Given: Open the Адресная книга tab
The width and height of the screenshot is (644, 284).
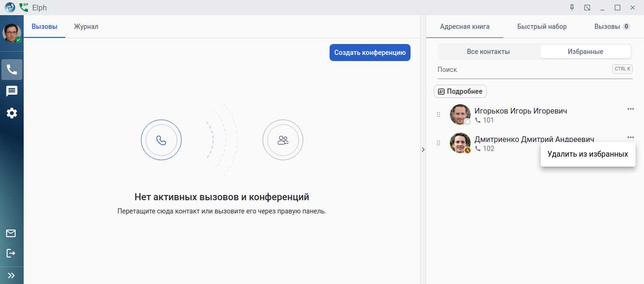Looking at the screenshot, I should [x=465, y=27].
